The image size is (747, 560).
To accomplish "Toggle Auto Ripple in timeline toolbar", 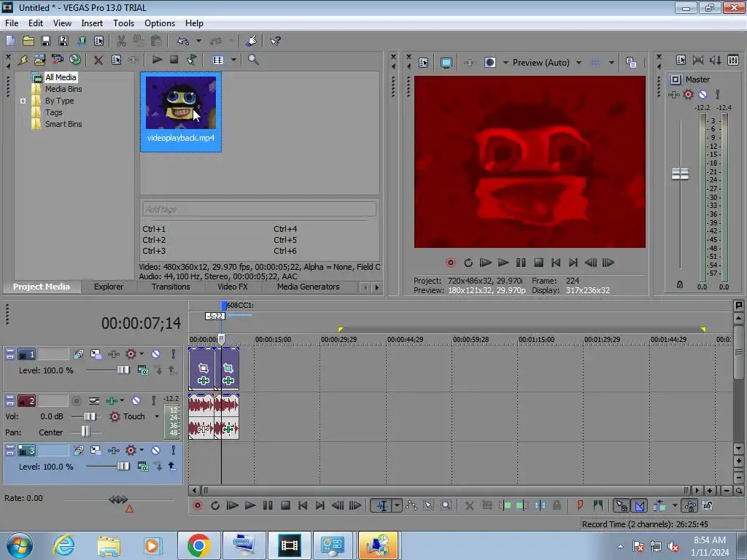I will [659, 506].
